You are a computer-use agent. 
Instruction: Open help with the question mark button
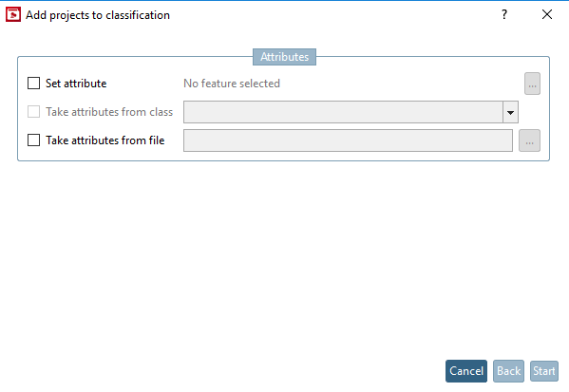(504, 14)
